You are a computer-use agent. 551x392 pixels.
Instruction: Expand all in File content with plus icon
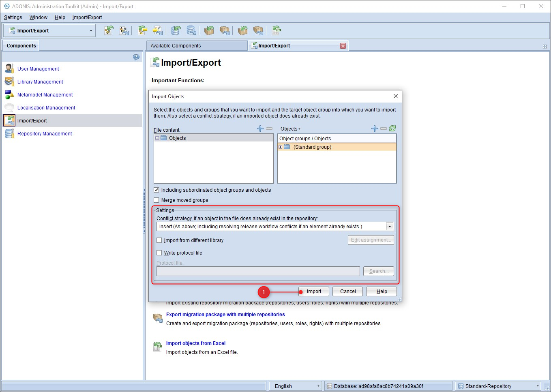point(260,129)
